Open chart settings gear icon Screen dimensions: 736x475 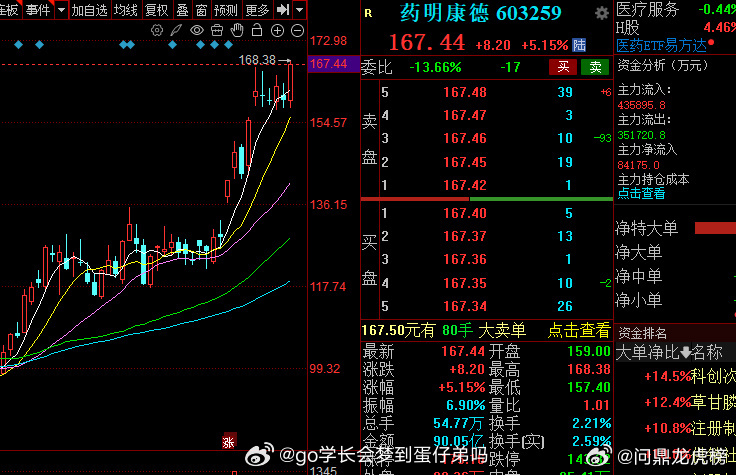click(157, 31)
